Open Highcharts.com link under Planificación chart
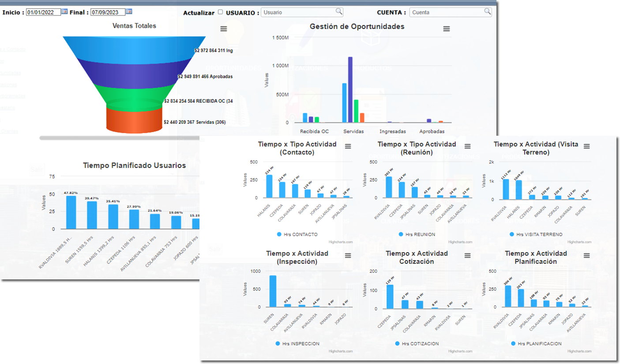This screenshot has height=364, width=620. click(x=580, y=351)
